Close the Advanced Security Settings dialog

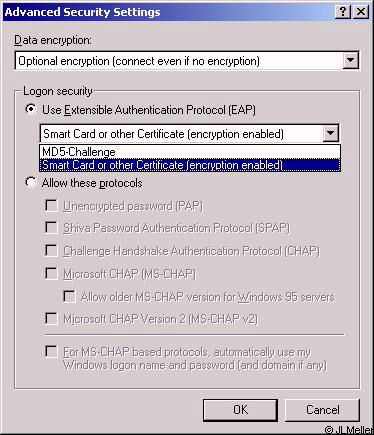361,12
